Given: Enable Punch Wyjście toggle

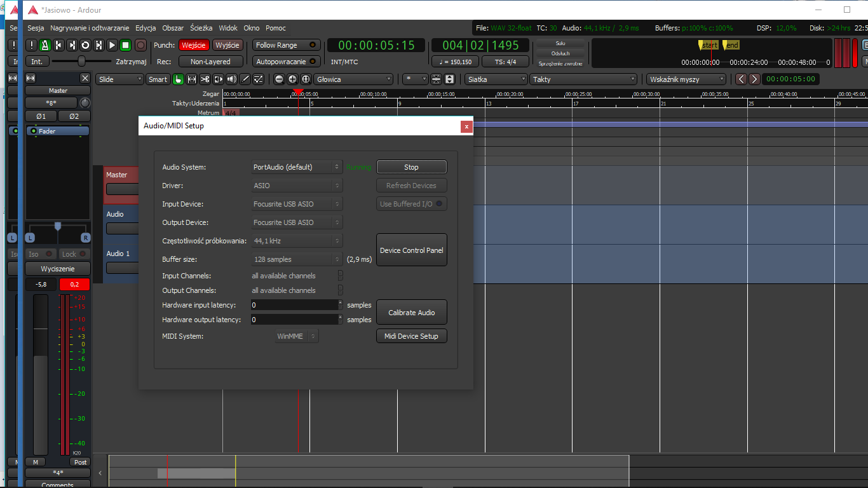Looking at the screenshot, I should point(227,45).
